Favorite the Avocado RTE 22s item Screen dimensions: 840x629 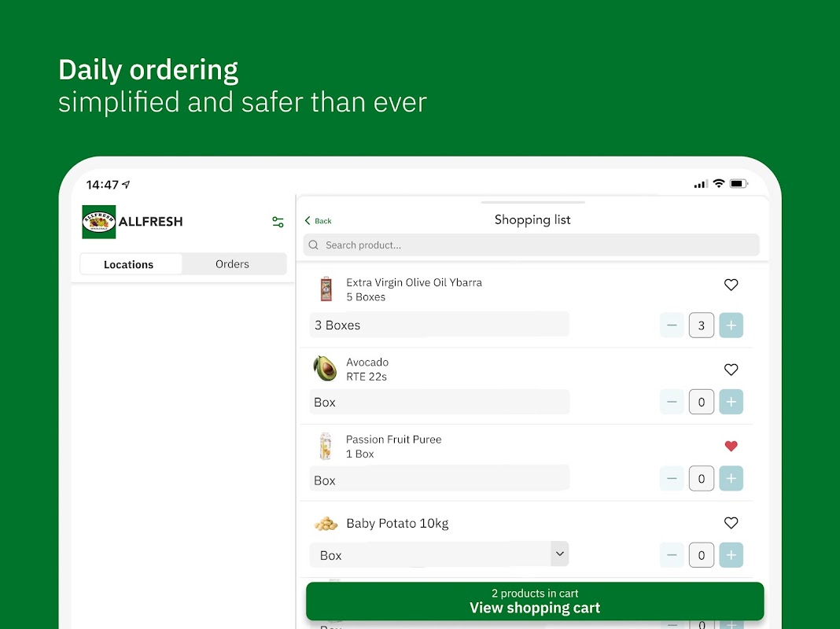[731, 370]
